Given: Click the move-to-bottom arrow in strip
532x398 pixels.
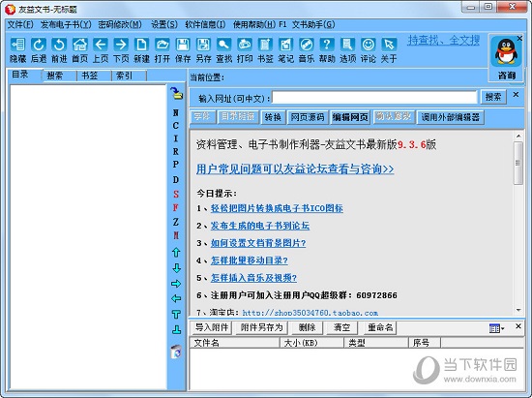Looking at the screenshot, I should [x=176, y=329].
